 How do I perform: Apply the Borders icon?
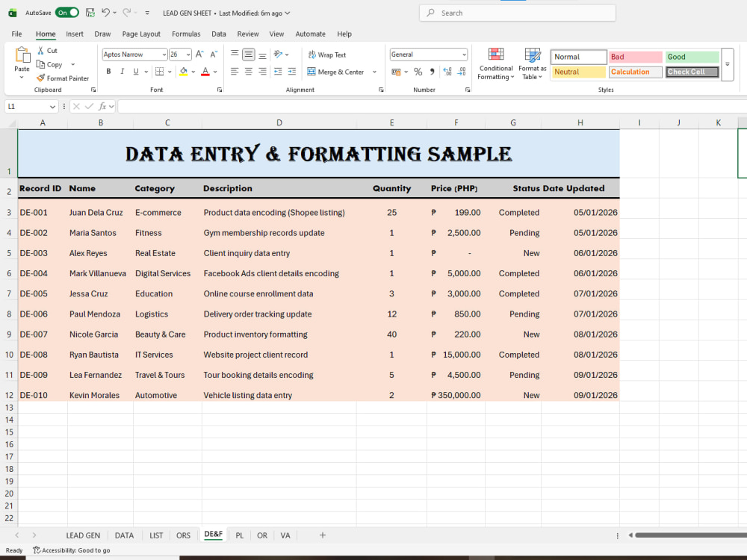click(x=160, y=72)
